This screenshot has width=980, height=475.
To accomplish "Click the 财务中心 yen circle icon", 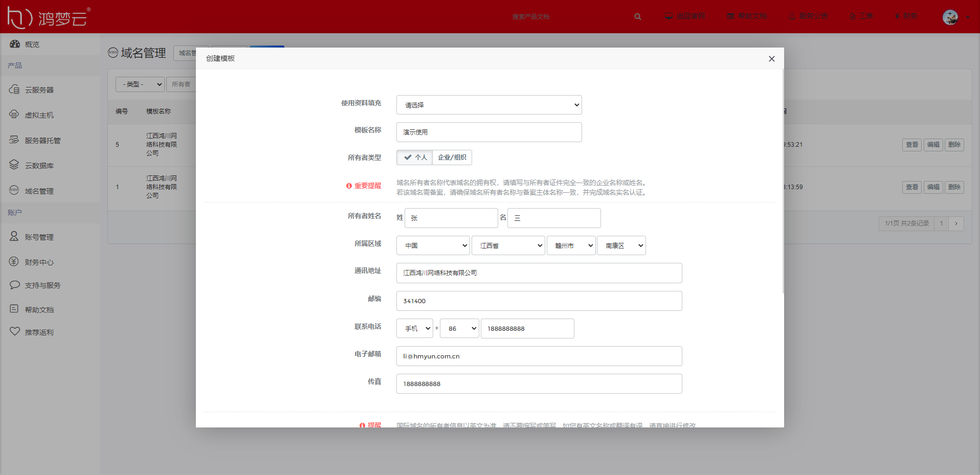I will click(x=14, y=262).
